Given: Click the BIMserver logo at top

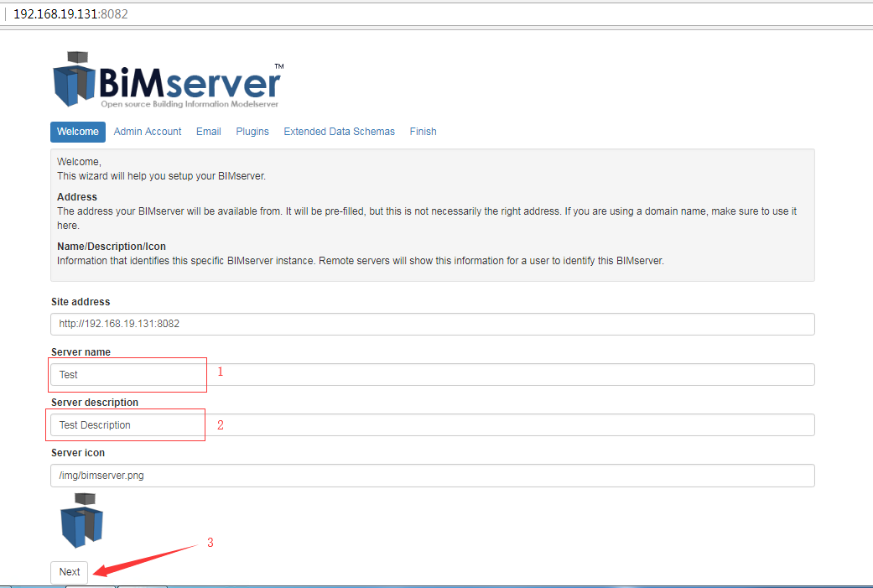Looking at the screenshot, I should [168, 81].
